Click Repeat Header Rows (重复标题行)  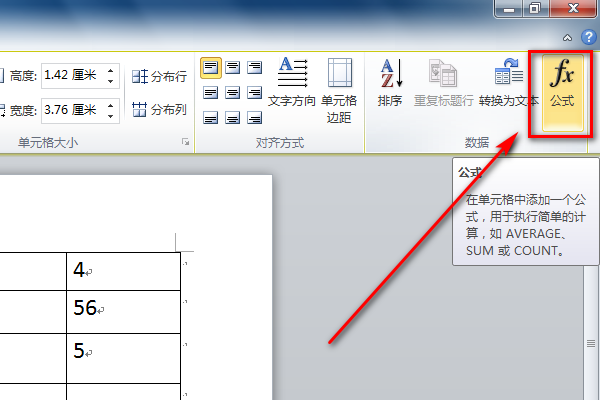(443, 83)
